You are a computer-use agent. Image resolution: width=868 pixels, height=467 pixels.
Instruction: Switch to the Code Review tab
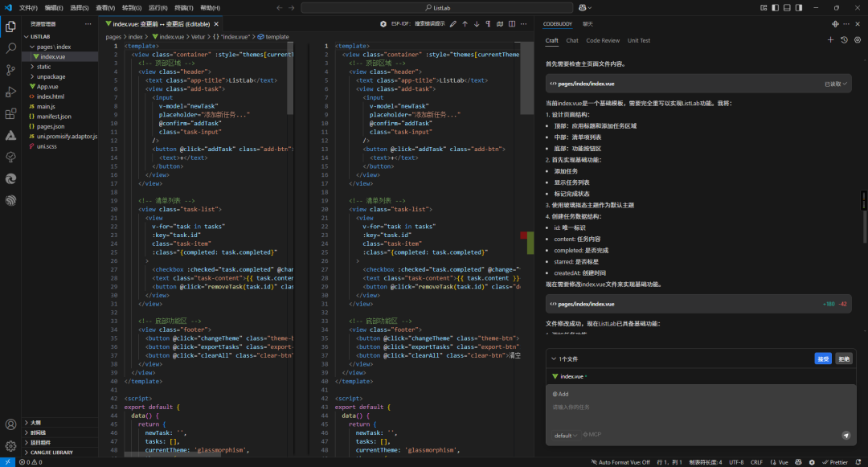pyautogui.click(x=603, y=40)
